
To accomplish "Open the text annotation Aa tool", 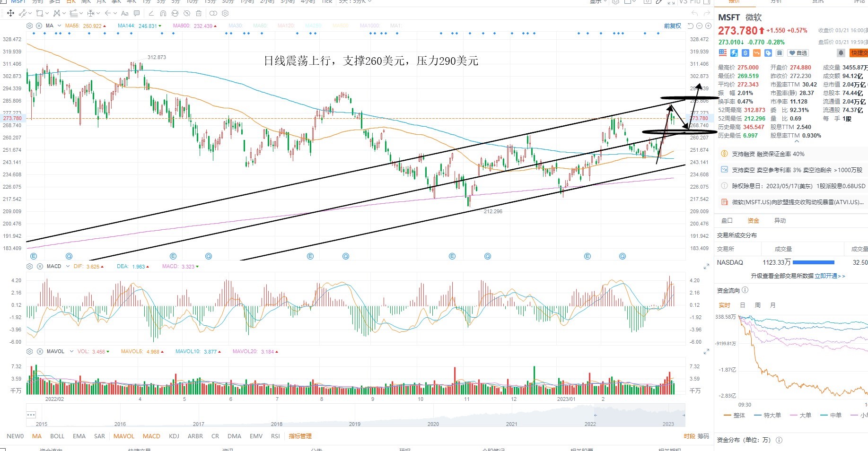I will pos(125,13).
